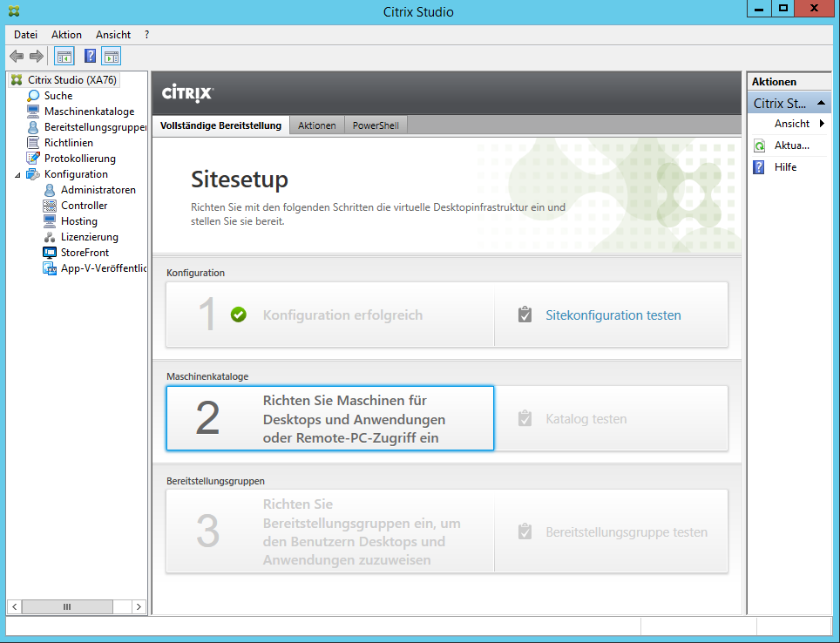The image size is (840, 643).
Task: Collapse the Konfiguration tree node
Action: [17, 174]
